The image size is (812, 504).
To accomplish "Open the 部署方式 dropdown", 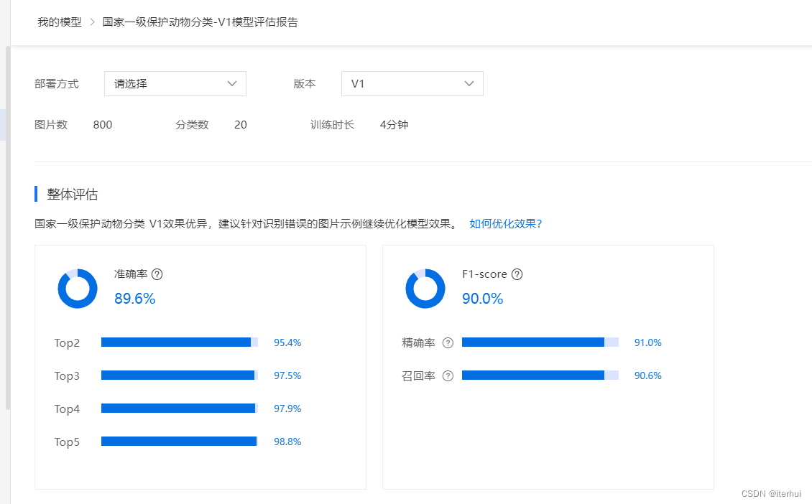I will 175,84.
